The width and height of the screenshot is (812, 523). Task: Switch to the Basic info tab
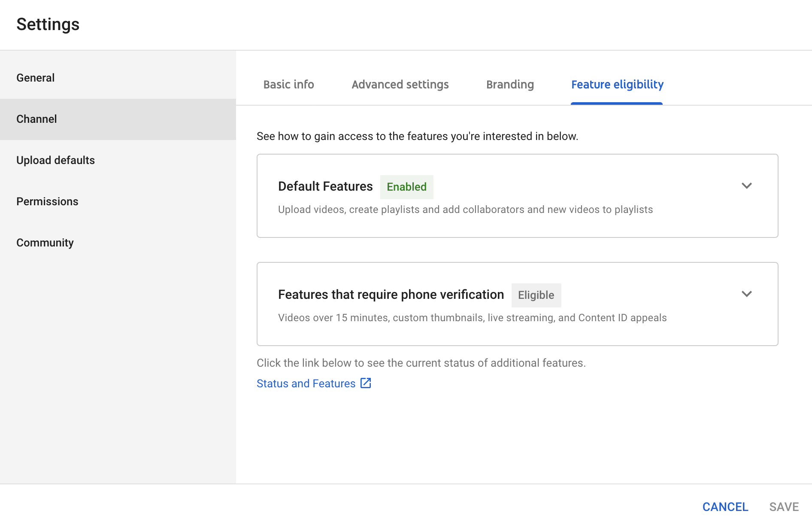coord(288,85)
